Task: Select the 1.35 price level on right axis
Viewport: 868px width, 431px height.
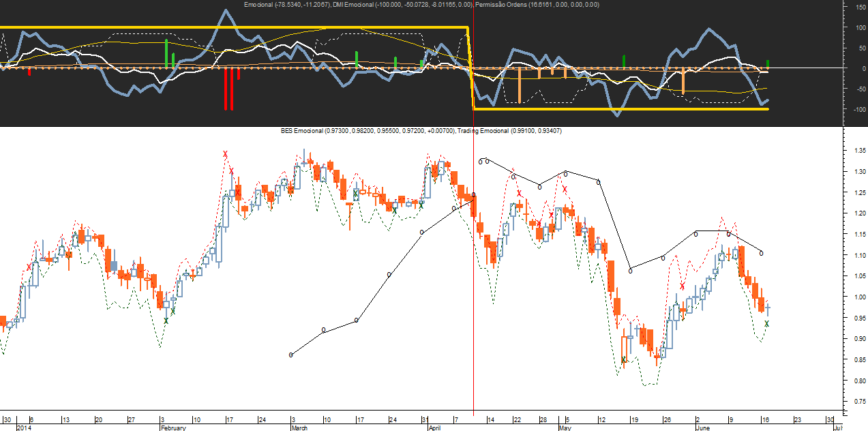Action: tap(855, 150)
